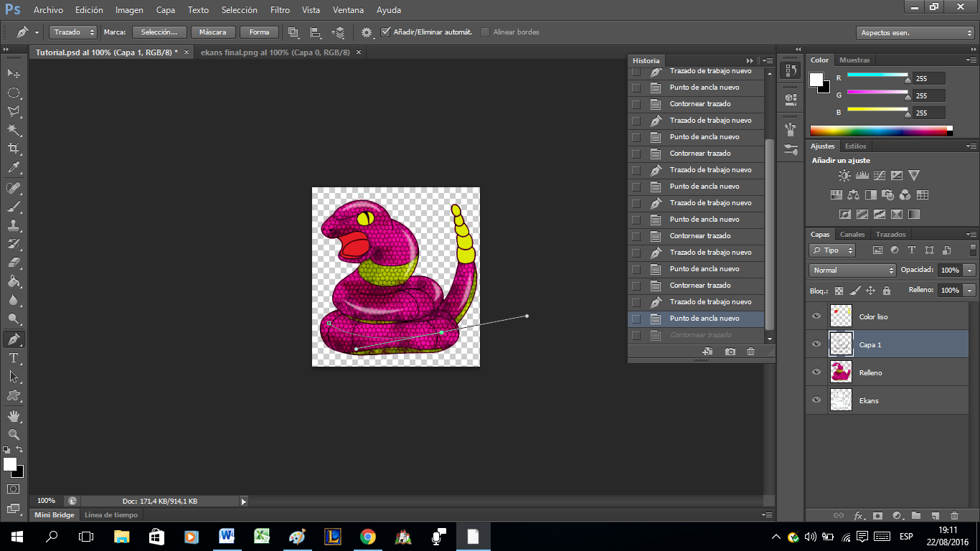Screen dimensions: 980x551
Task: Select the Type tool
Action: tap(14, 357)
